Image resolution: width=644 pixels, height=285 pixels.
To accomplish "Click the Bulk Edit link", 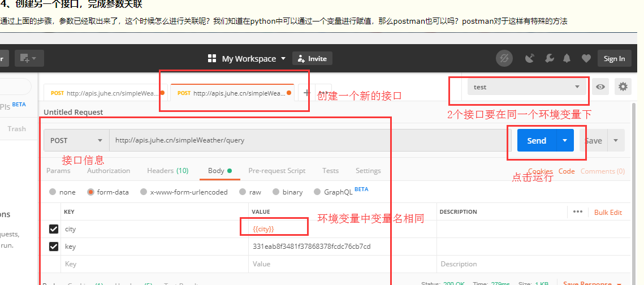I will (608, 212).
